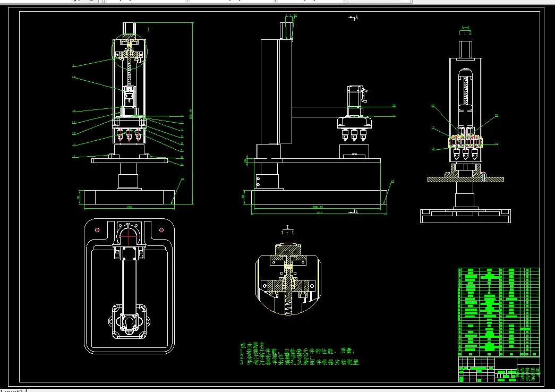
Task: Select the 400 width dimension under front view
Action: click(129, 207)
